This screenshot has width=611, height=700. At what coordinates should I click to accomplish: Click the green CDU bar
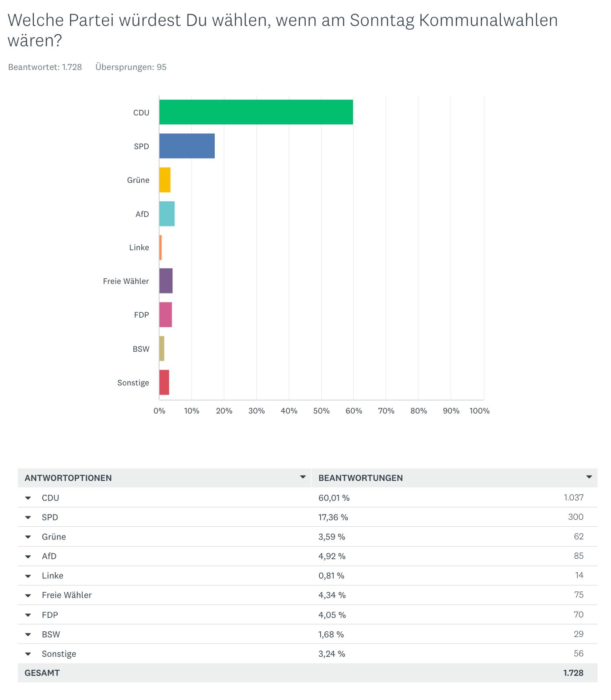[256, 112]
